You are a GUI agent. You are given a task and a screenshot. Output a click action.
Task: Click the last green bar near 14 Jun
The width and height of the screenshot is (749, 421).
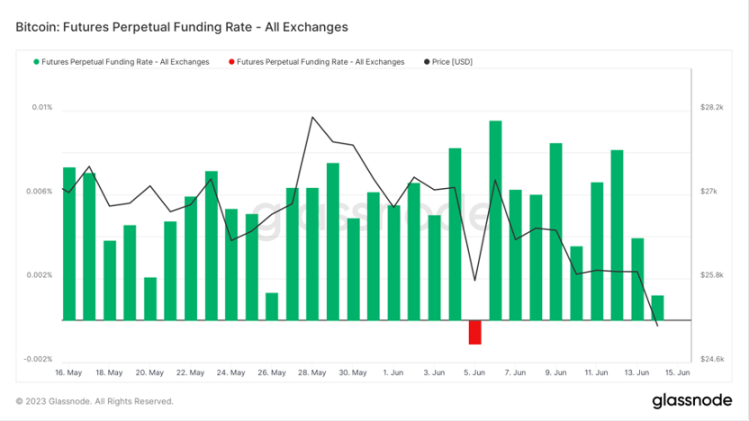coord(658,308)
